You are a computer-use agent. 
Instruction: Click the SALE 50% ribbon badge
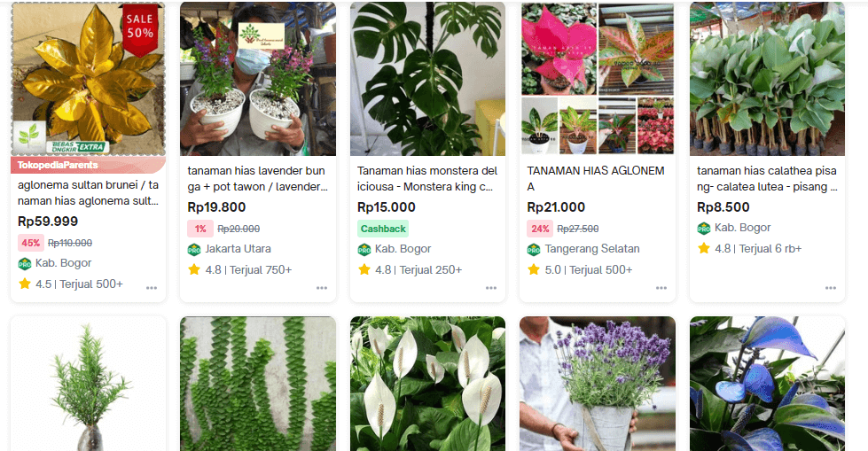coord(140,30)
